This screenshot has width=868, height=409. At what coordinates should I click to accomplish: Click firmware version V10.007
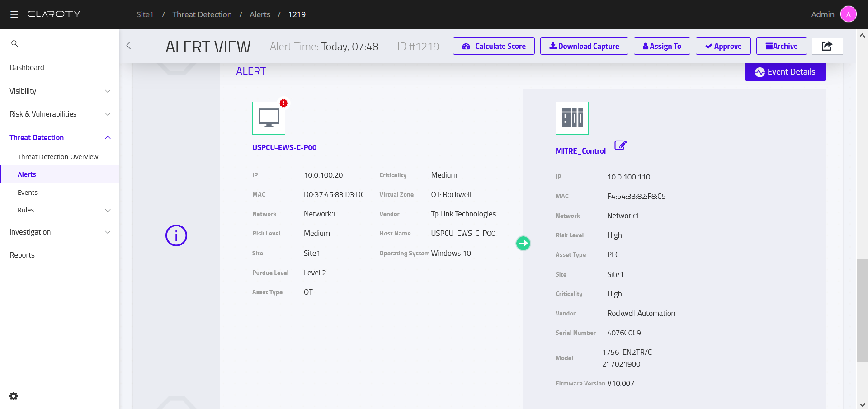click(x=621, y=383)
